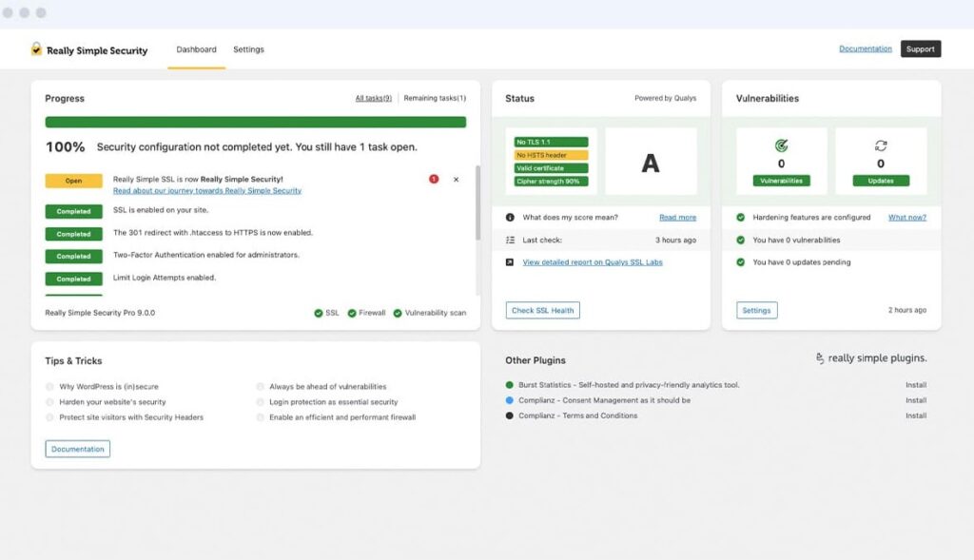Open the black Support button
Viewport: 974px width, 560px height.
(x=920, y=49)
